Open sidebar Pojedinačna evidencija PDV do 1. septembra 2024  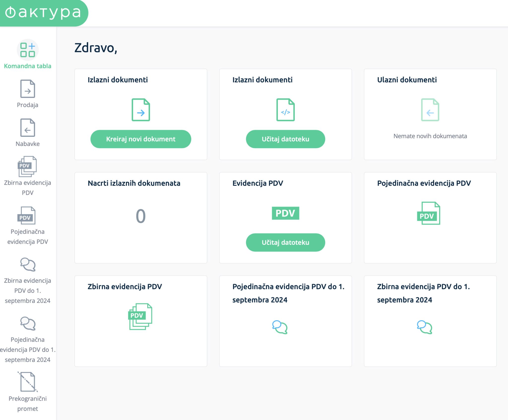(x=28, y=323)
